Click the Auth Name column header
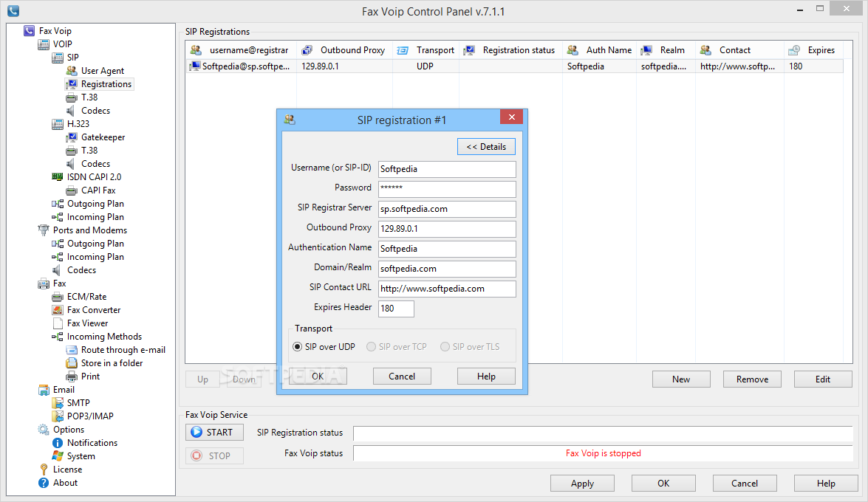Screen dimensions: 868x502 [599, 49]
